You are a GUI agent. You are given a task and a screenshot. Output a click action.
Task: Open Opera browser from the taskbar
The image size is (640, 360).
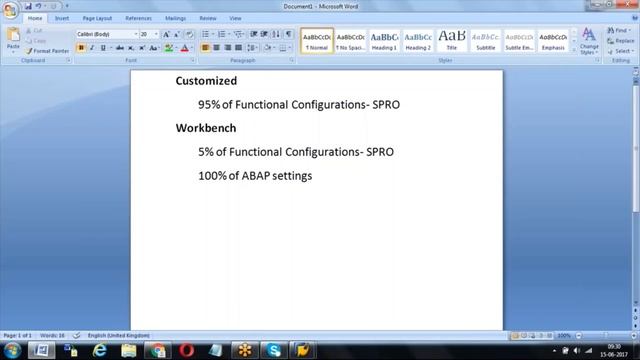[x=186, y=350]
